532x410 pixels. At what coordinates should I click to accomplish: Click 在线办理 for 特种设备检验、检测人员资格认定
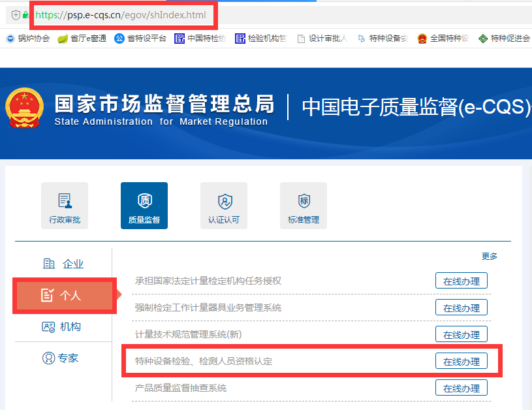pyautogui.click(x=461, y=362)
